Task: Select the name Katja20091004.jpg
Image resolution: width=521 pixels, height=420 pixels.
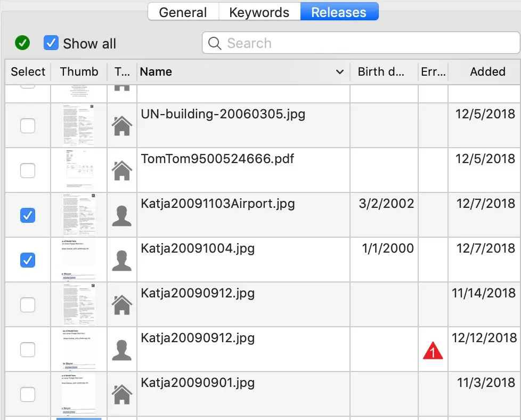Action: (198, 248)
